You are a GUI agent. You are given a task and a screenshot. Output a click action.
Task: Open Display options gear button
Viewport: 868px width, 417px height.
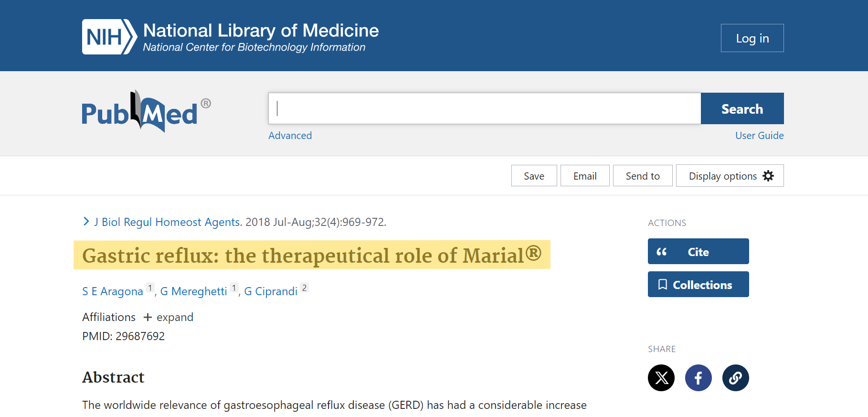click(730, 176)
